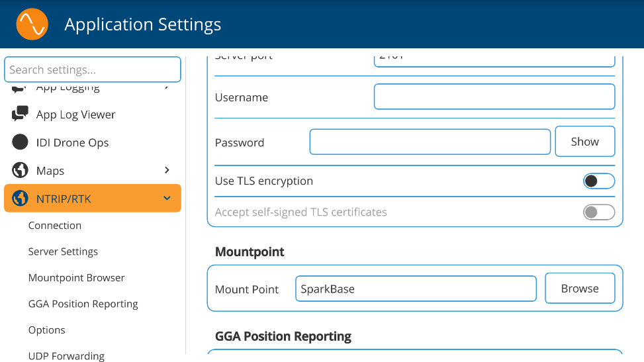
Task: Collapse the NTRIP/RTK section chevron
Action: [x=167, y=198]
